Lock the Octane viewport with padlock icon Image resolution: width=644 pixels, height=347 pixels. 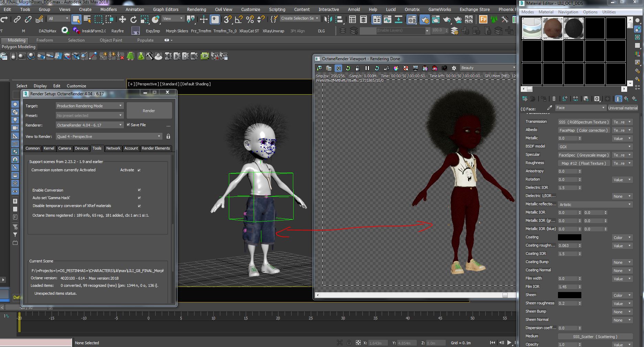[x=357, y=68]
